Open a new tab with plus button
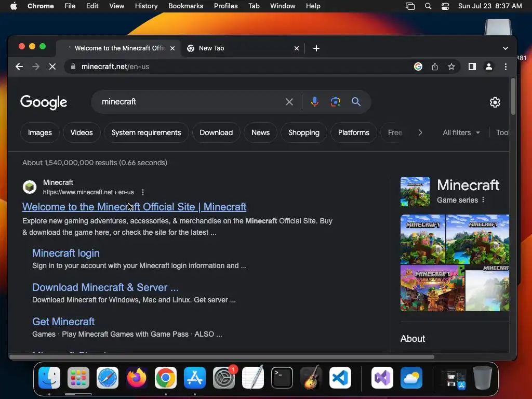 [316, 48]
